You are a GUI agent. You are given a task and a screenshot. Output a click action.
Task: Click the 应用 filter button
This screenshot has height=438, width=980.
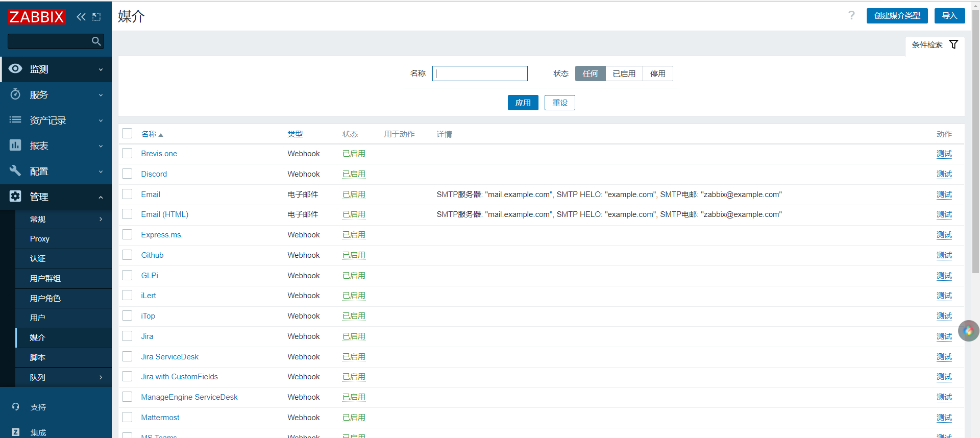coord(523,103)
